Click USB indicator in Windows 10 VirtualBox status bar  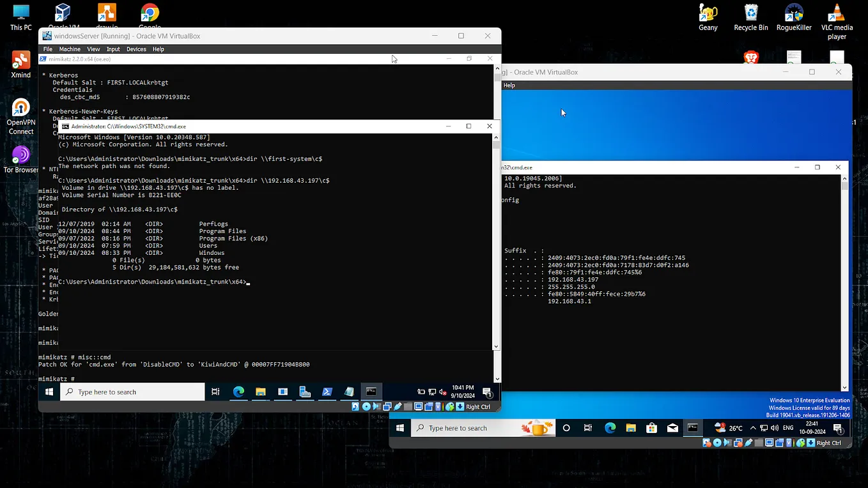point(748,443)
